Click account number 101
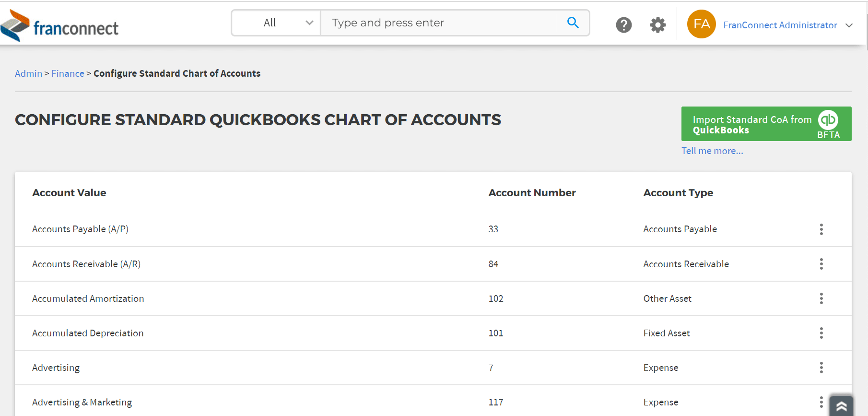The width and height of the screenshot is (868, 416). pos(495,333)
